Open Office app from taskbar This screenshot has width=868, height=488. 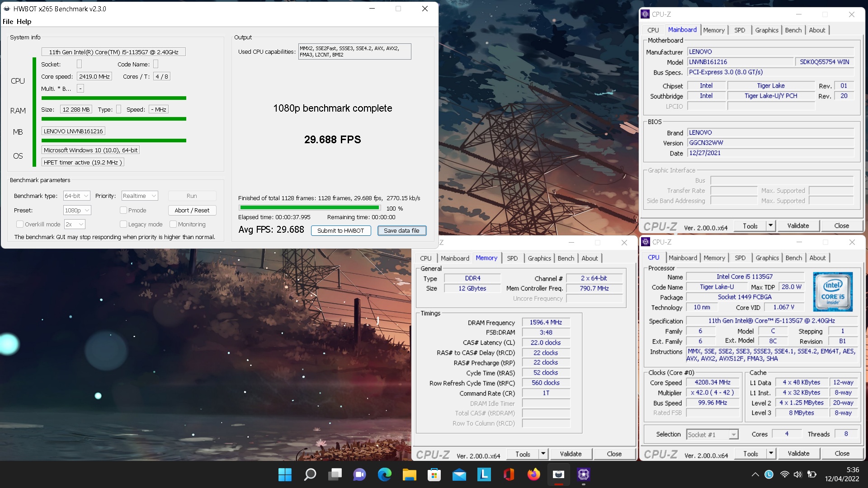[509, 474]
